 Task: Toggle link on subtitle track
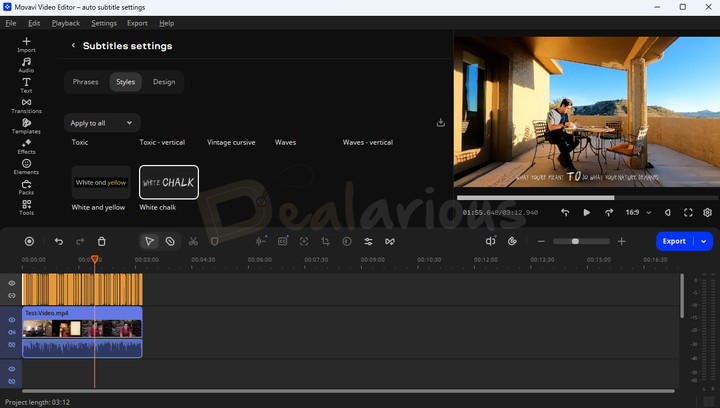[12, 296]
